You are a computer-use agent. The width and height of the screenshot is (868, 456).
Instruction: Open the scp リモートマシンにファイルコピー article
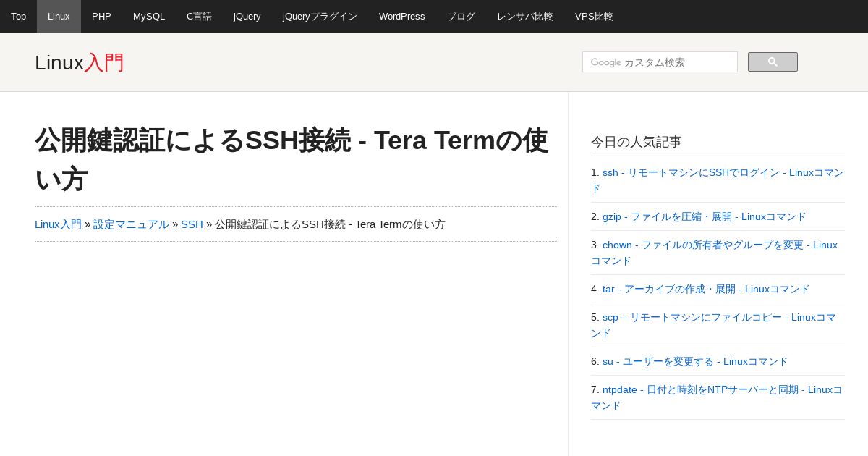[714, 325]
